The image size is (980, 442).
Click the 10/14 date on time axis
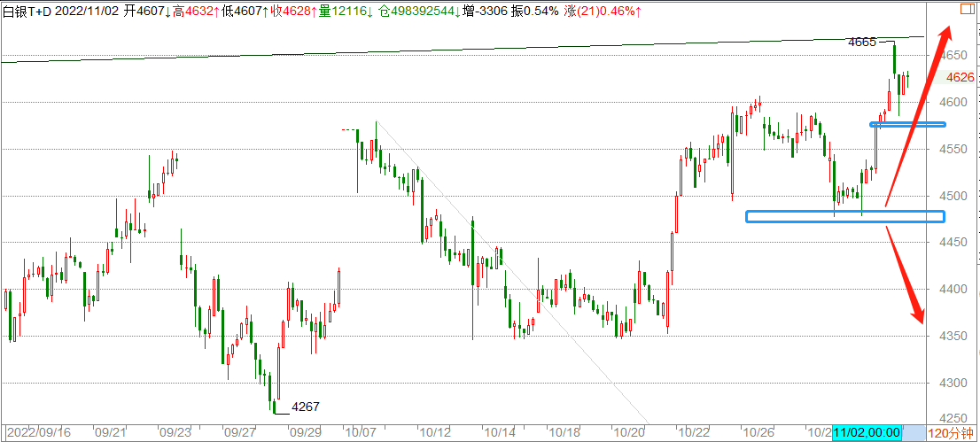(x=500, y=432)
